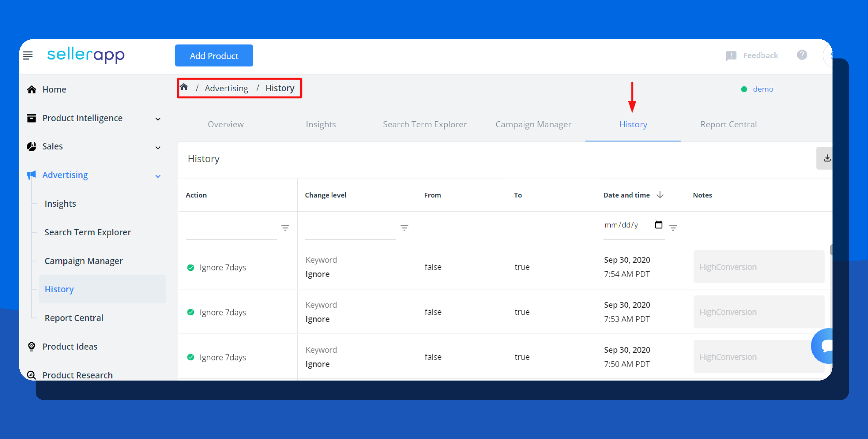
Task: Open the help question mark icon
Action: click(802, 55)
